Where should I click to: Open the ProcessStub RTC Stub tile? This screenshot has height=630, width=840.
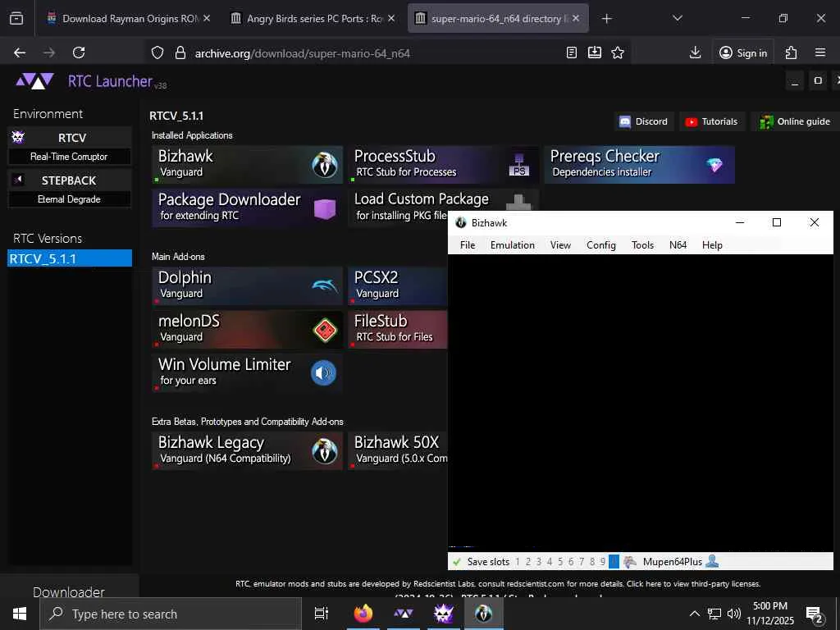pyautogui.click(x=443, y=164)
